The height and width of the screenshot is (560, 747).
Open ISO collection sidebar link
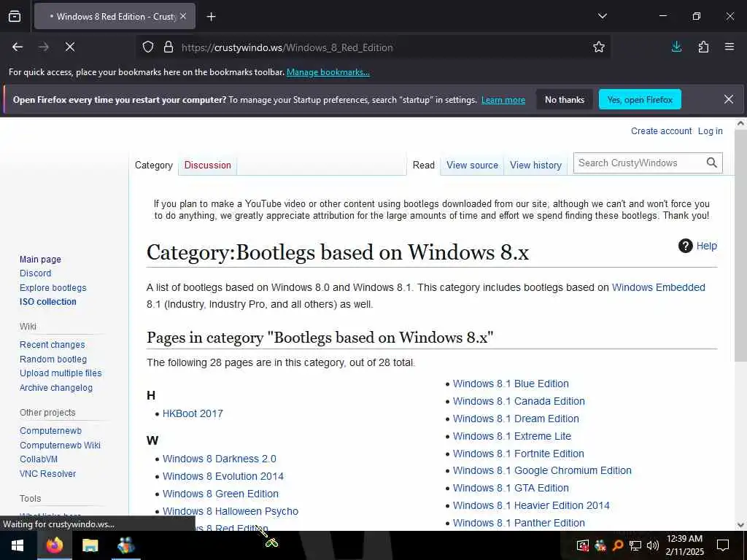(x=47, y=302)
